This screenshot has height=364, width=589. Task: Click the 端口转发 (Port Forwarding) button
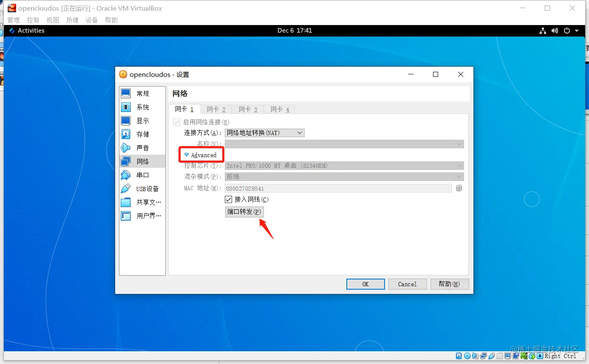tap(244, 212)
